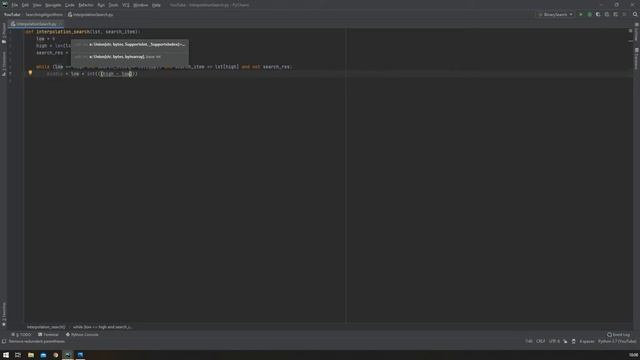Click SearchingAlgorithms breadcrumb folder

coord(44,14)
